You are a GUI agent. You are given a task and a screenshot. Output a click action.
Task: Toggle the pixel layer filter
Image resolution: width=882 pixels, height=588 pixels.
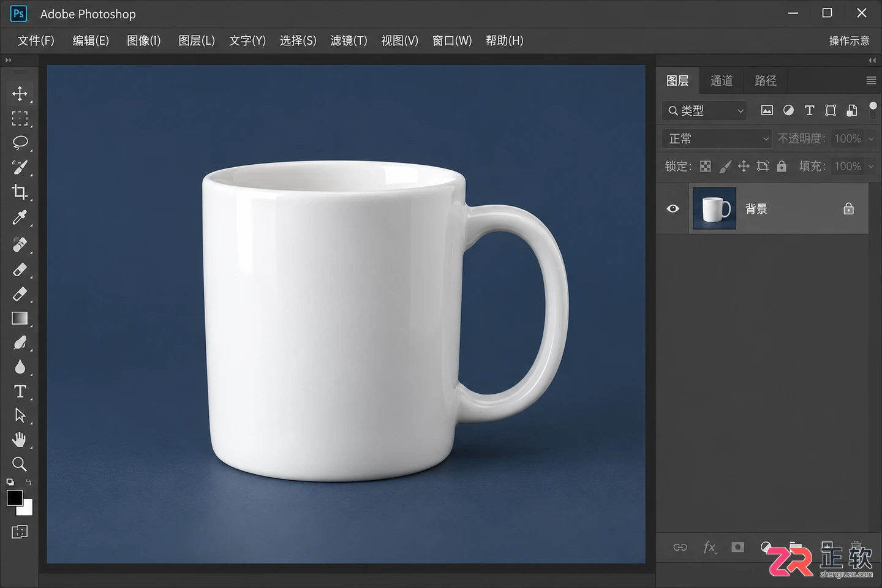pos(767,110)
